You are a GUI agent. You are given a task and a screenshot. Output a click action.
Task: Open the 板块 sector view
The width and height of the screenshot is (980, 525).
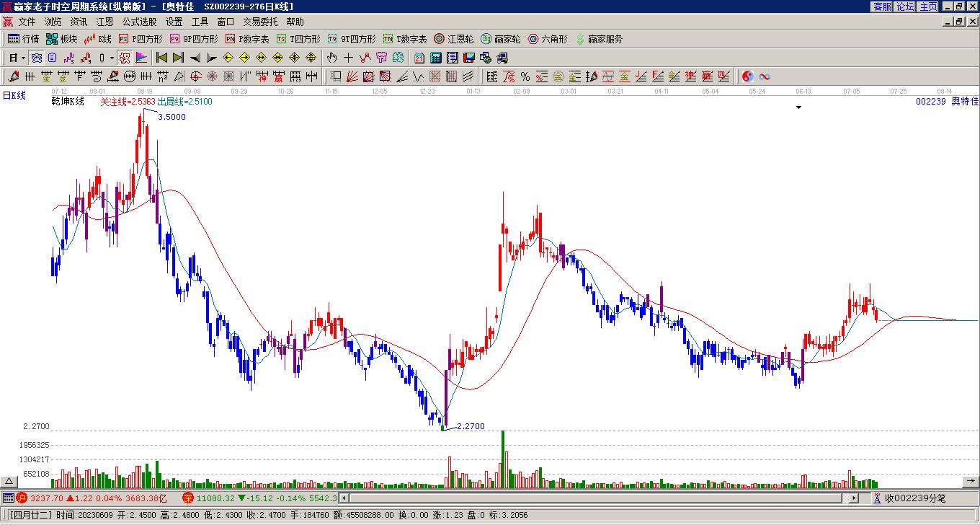[61, 39]
